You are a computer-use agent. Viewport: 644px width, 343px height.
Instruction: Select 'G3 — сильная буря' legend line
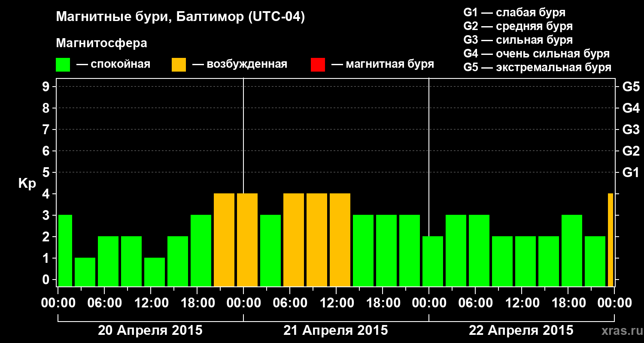518,40
